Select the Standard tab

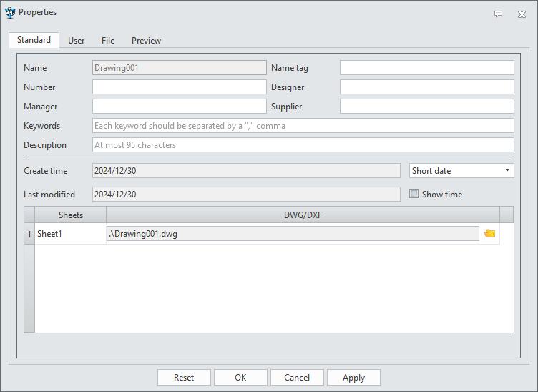[34, 40]
